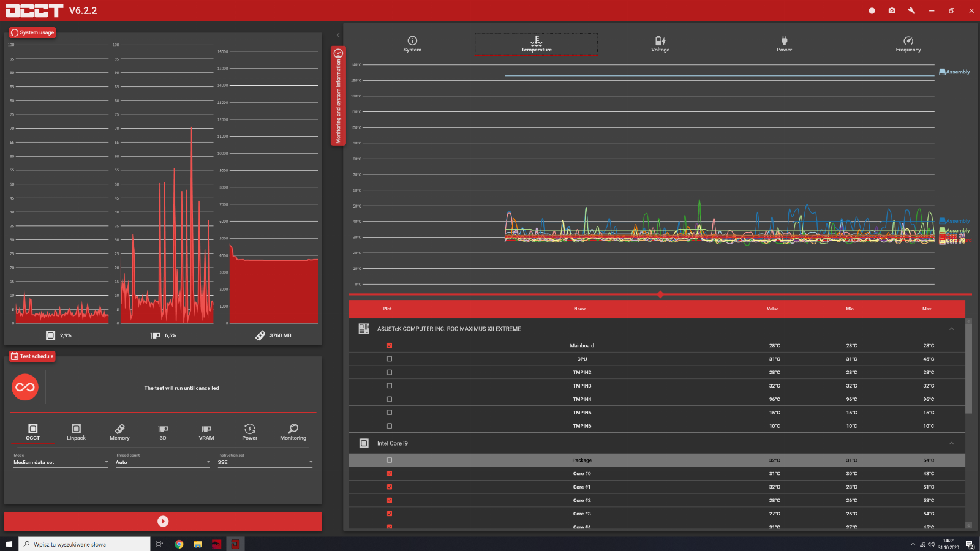980x551 pixels.
Task: Check the Package plot checkbox
Action: (x=390, y=460)
